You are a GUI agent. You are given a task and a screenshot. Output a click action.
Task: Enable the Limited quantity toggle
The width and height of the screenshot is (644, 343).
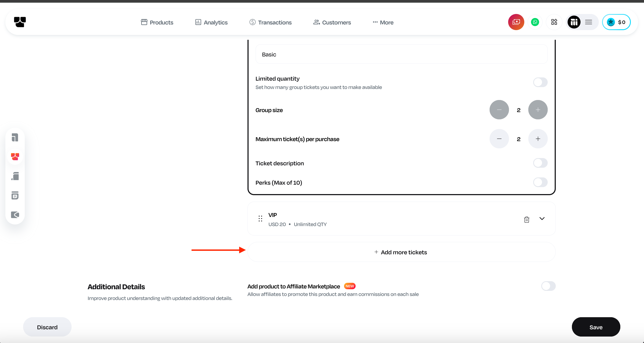(x=540, y=82)
